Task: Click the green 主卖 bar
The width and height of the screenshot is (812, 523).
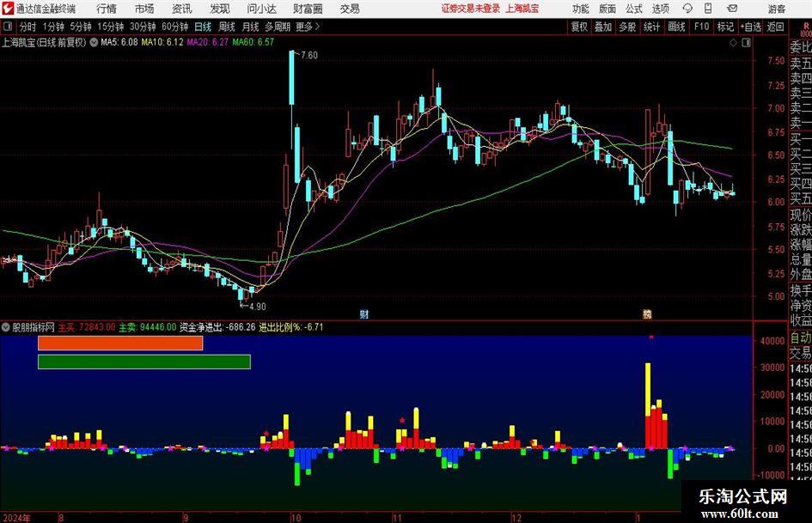Action: [144, 362]
